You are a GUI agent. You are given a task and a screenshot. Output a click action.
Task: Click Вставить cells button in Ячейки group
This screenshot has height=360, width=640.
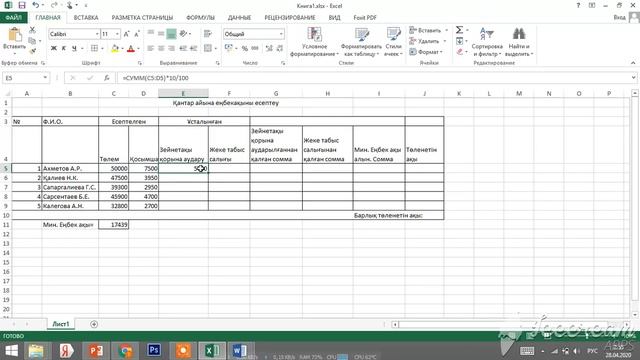pyautogui.click(x=429, y=30)
